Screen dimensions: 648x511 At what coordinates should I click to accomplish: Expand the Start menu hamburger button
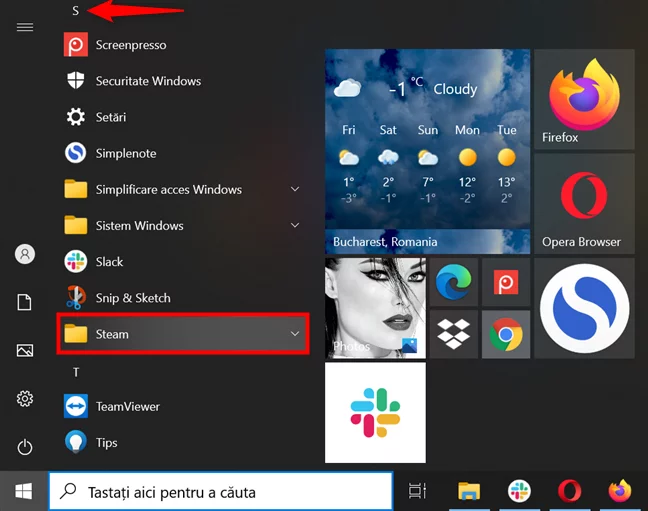pyautogui.click(x=25, y=27)
